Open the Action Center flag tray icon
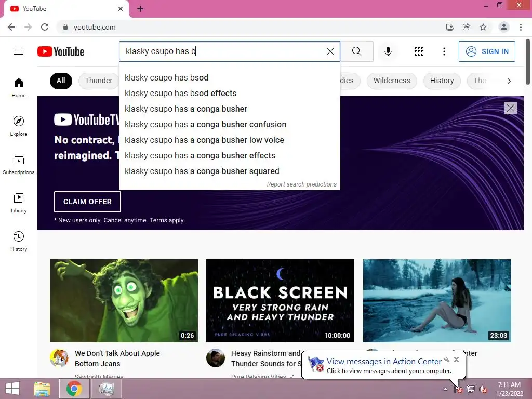This screenshot has height=399, width=532. [x=458, y=389]
